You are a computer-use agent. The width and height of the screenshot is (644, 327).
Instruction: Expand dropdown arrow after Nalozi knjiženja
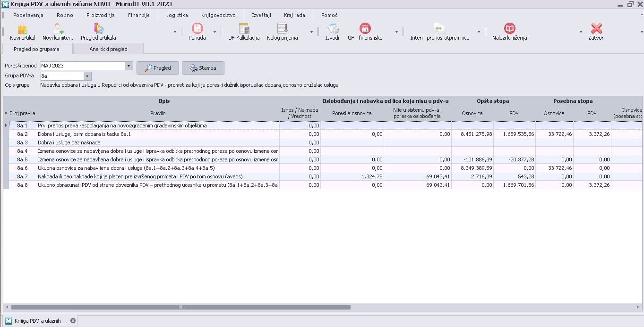coord(581,32)
